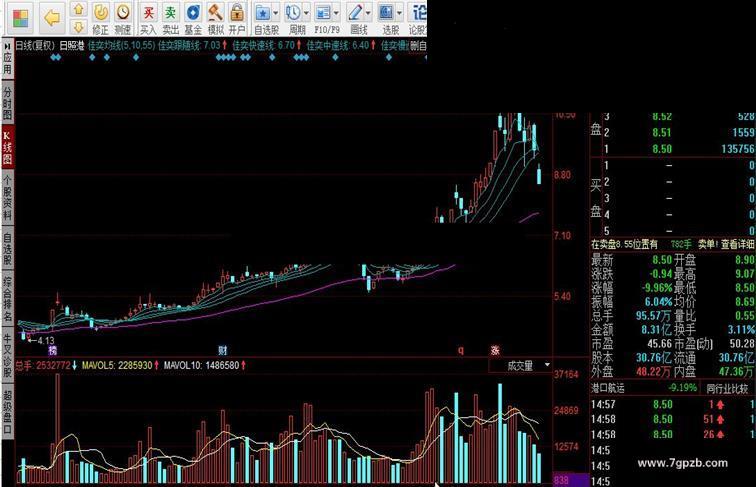Go back with the yellow left arrow
756x487 pixels.
click(x=52, y=18)
